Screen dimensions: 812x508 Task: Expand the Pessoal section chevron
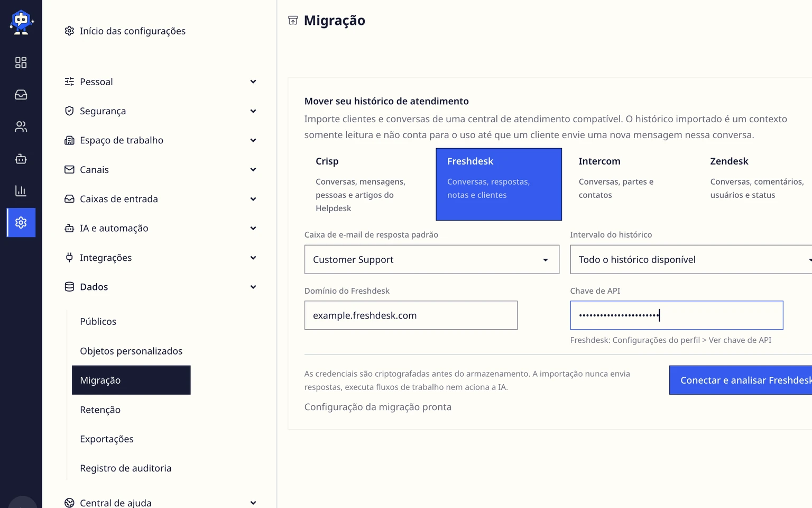[x=253, y=81]
